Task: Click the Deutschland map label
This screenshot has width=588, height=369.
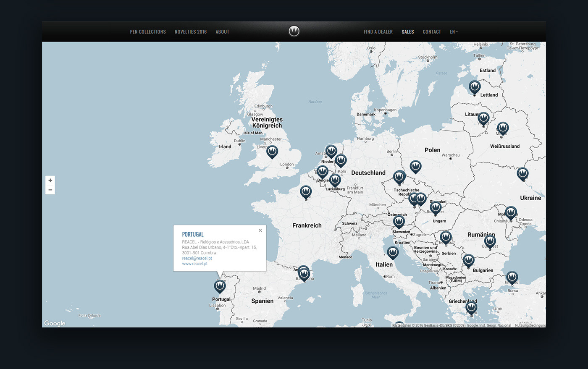Action: click(368, 173)
